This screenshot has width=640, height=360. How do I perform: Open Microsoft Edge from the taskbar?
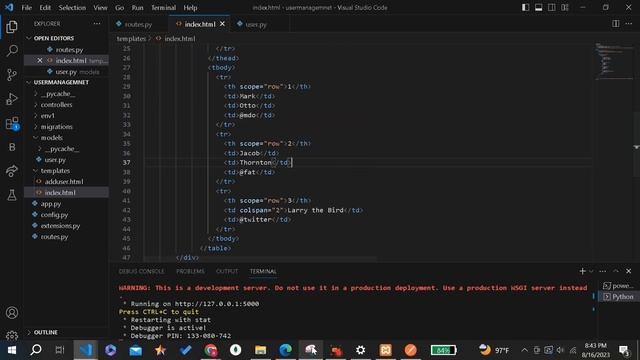point(285,350)
